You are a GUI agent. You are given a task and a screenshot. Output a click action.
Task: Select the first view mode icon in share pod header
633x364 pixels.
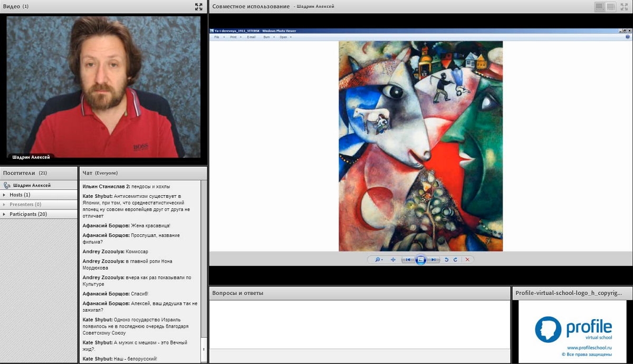(x=600, y=7)
